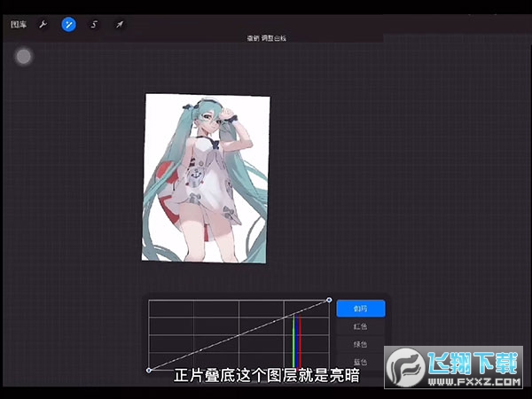Tap the highlighted magic wand Adjustments icon

[x=68, y=25]
